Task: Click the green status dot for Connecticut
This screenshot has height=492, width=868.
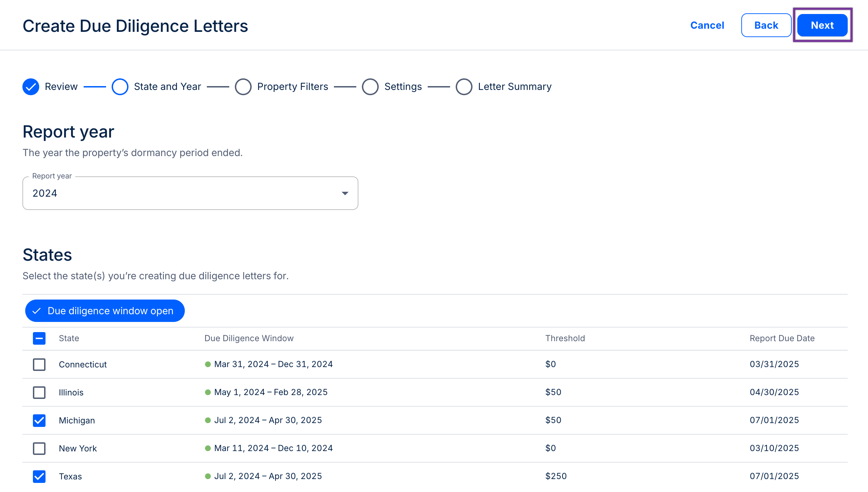Action: point(208,364)
